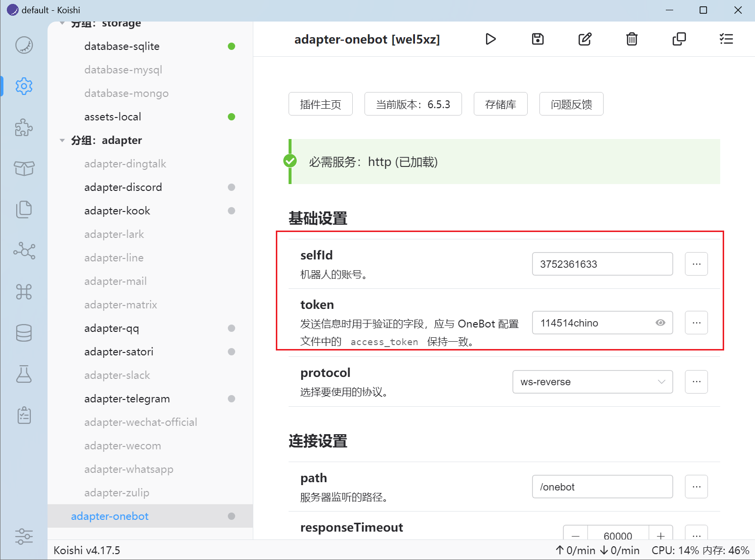This screenshot has height=560, width=755.
Task: Open plugin configuration gear icon in sidebar
Action: coord(24,86)
